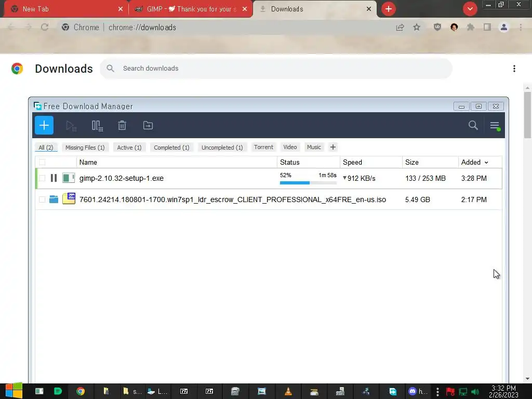Screen dimensions: 532x399
Task: Click the share page icon in address bar
Action: [x=400, y=27]
